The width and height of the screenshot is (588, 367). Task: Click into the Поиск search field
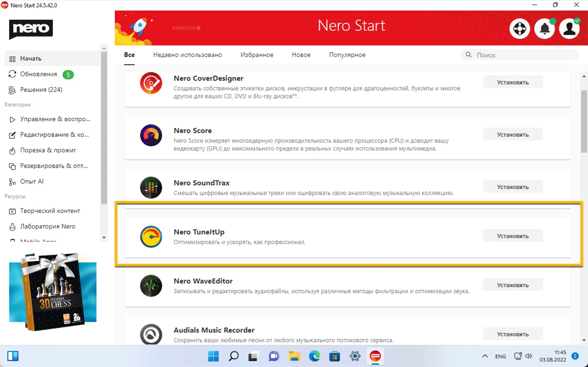pos(520,55)
